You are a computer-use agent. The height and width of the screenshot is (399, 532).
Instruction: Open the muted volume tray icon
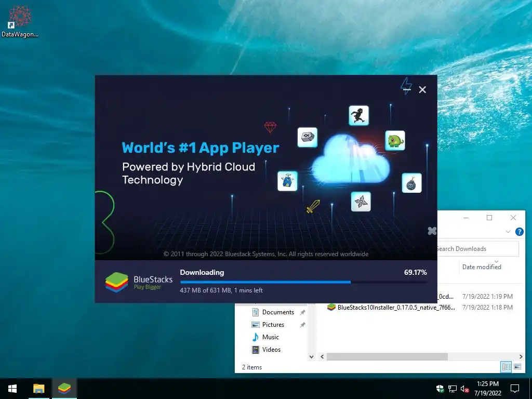(465, 389)
